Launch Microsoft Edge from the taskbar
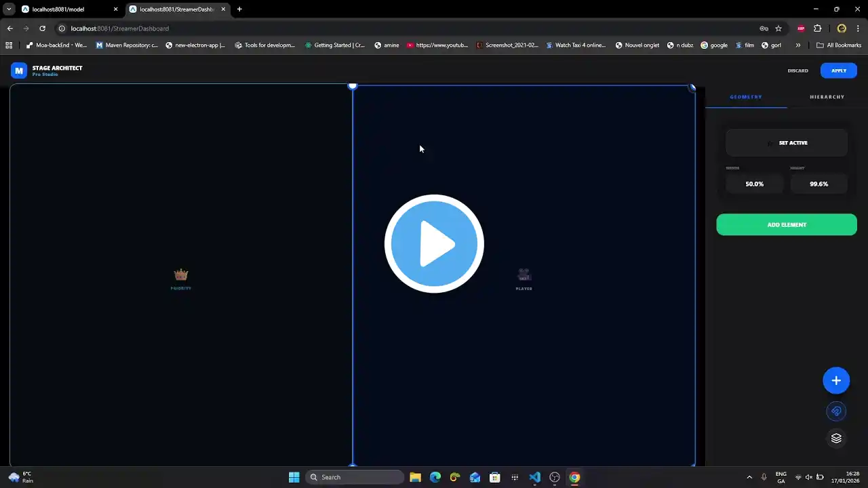Screen dimensions: 868x488 pos(435,477)
